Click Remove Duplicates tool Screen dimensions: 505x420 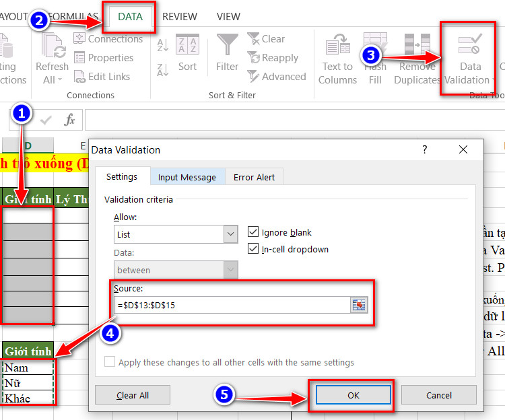point(417,59)
